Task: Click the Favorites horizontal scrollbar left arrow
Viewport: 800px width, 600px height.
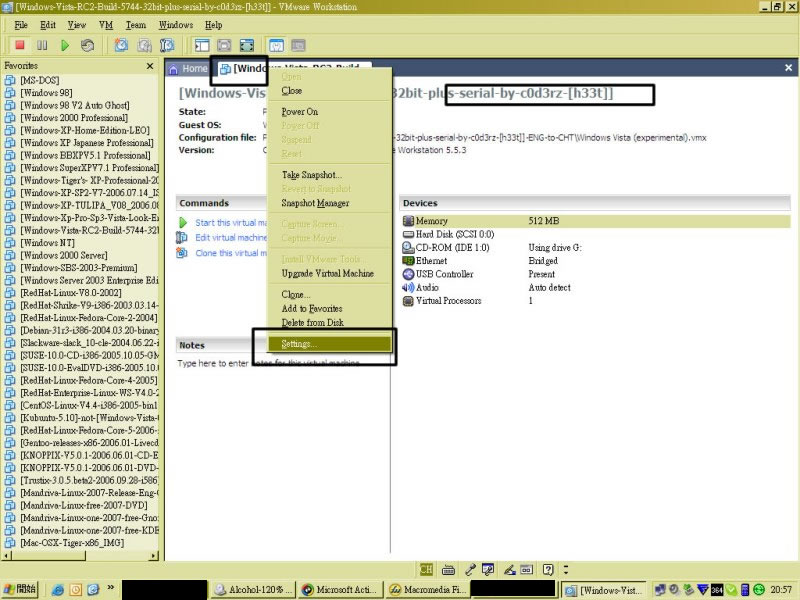Action: pyautogui.click(x=6, y=556)
